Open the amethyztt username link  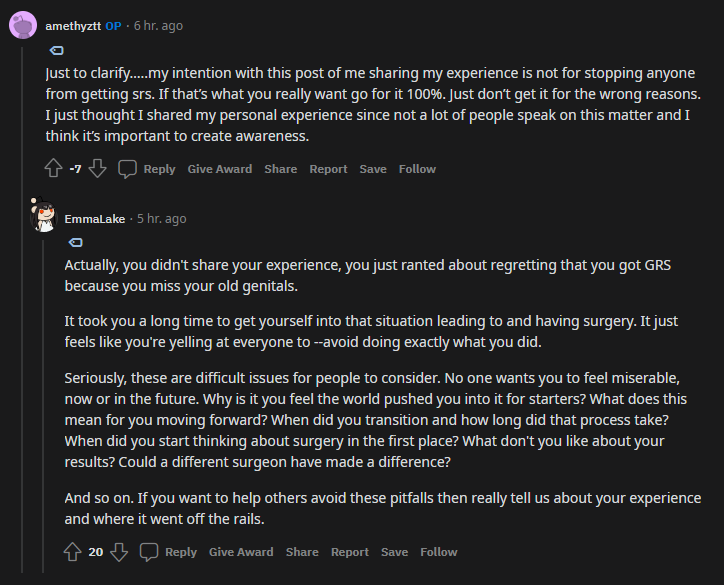point(73,25)
